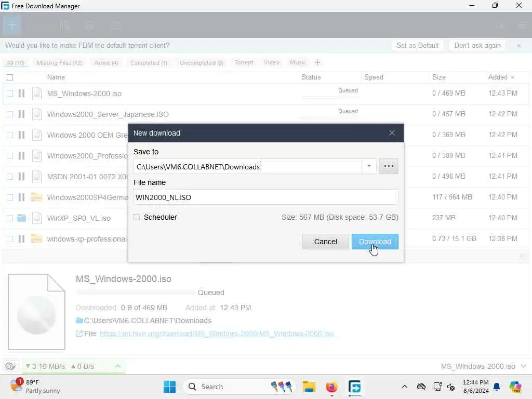This screenshot has width=532, height=399.
Task: Check the MS_Windows-2000.iso row checkbox
Action: click(10, 94)
